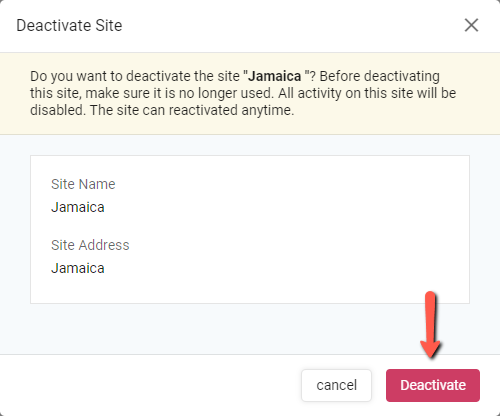The height and width of the screenshot is (416, 500).
Task: Click the word "disabled" in the warning
Action: click(56, 110)
